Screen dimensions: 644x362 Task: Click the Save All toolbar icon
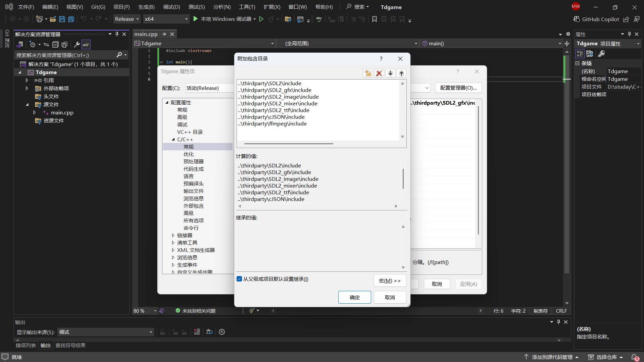[71, 19]
